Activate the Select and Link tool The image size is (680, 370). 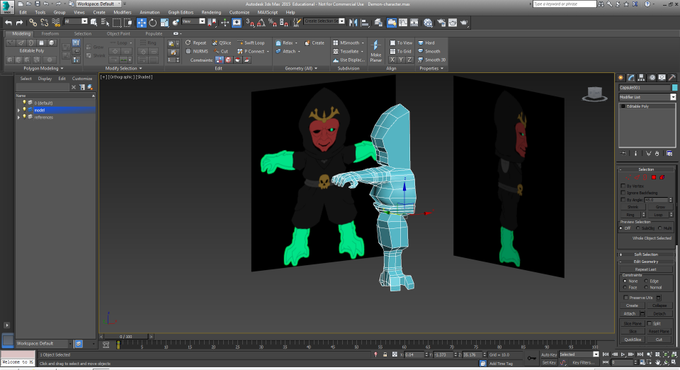click(33, 23)
